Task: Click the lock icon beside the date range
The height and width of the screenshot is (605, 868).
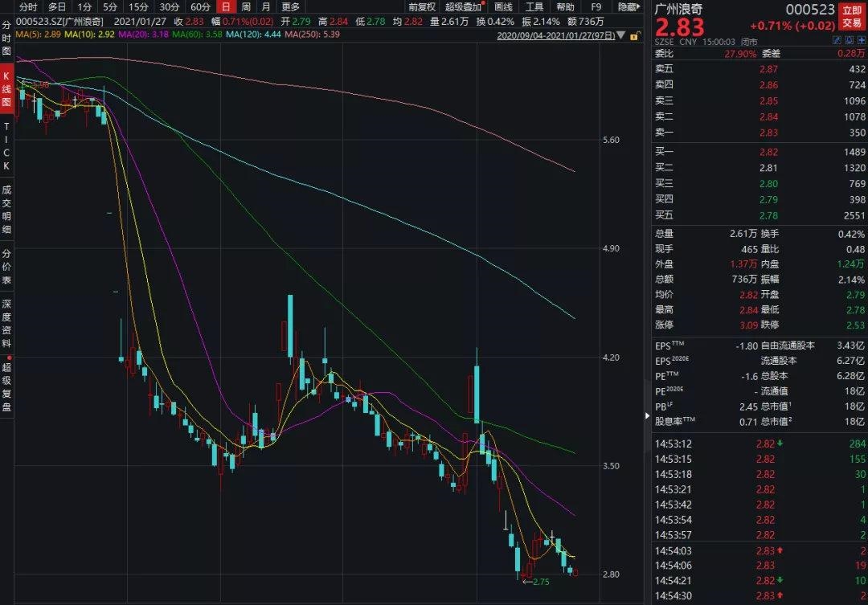Action: [x=634, y=36]
